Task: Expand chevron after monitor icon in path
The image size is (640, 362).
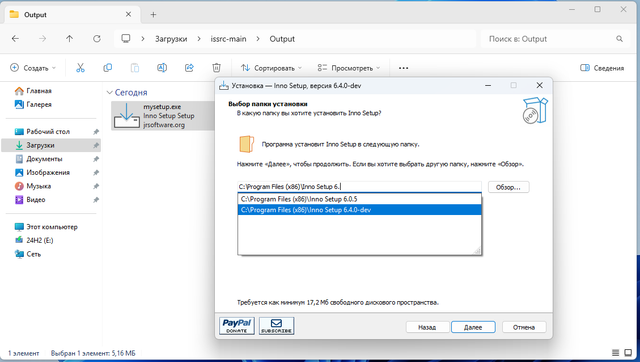Action: (143, 39)
